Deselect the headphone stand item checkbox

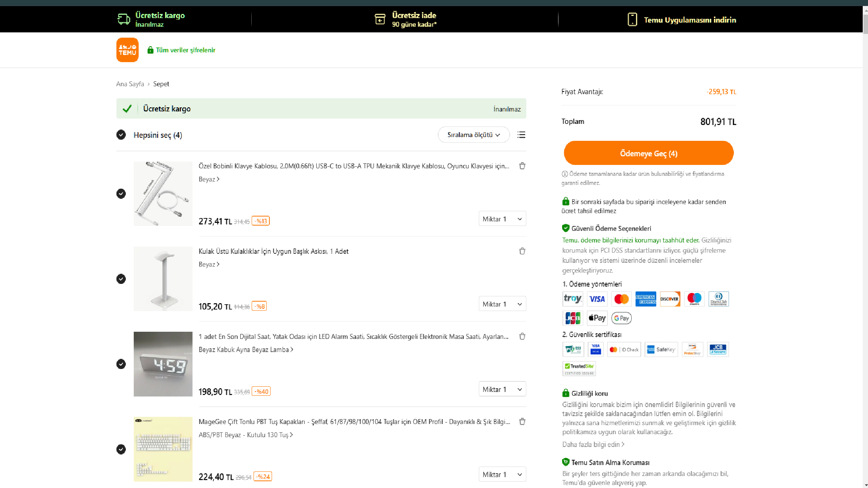pos(121,279)
